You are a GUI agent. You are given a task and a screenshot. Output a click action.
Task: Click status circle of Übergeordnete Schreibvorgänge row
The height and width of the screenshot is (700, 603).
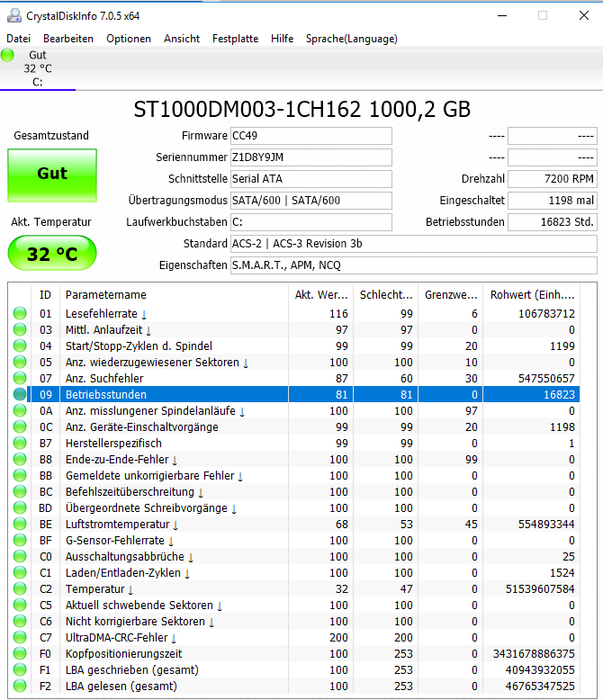20,508
